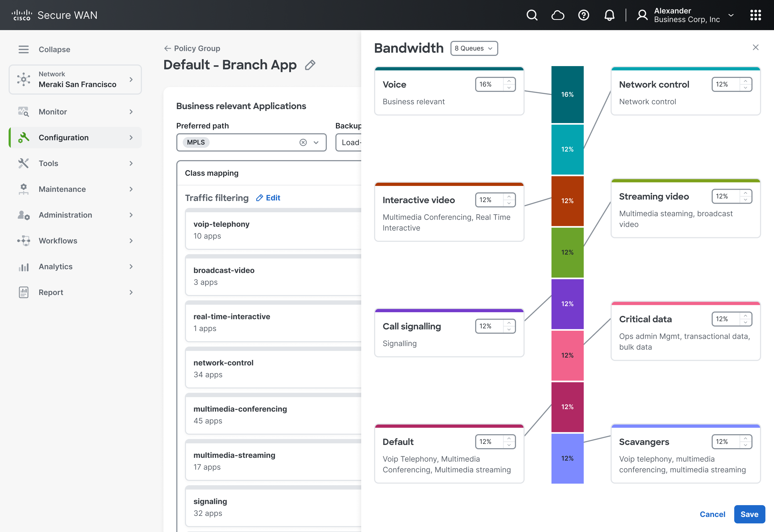Click the user profile avatar icon
This screenshot has height=532, width=774.
[x=642, y=15]
